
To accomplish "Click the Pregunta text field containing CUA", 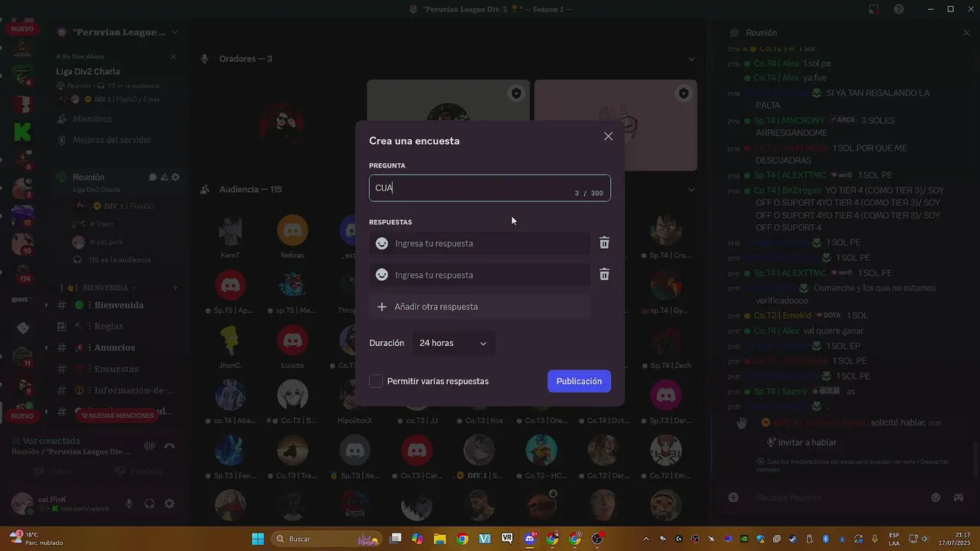I will point(490,188).
